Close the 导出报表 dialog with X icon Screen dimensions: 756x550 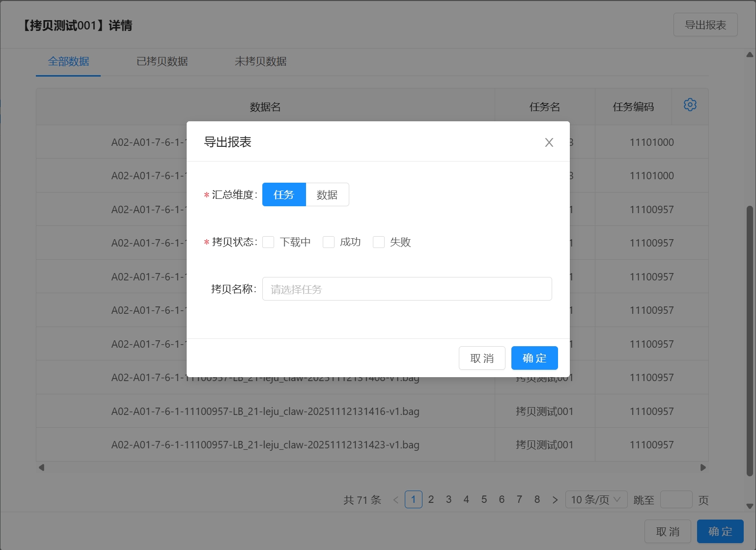coord(549,142)
